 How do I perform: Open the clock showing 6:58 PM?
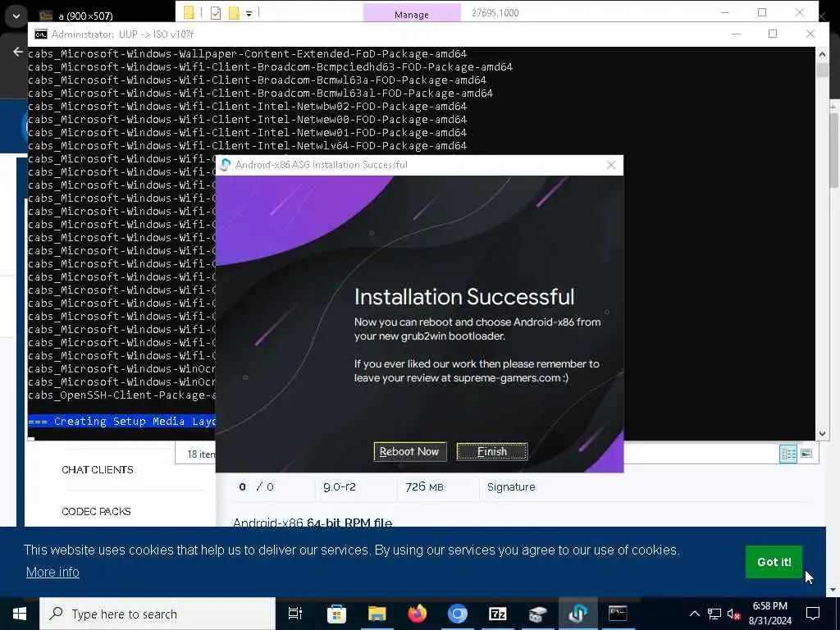769,614
